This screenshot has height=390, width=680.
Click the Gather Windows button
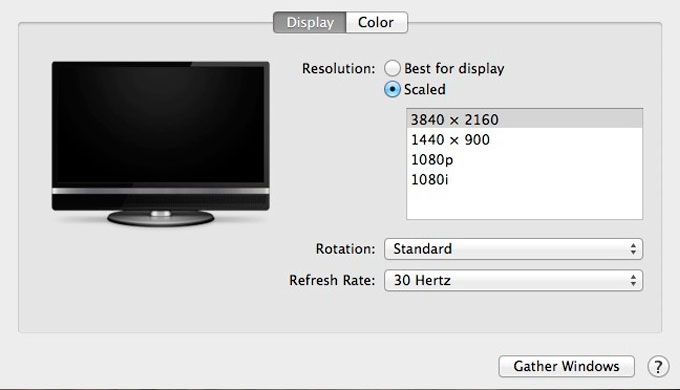tap(566, 366)
